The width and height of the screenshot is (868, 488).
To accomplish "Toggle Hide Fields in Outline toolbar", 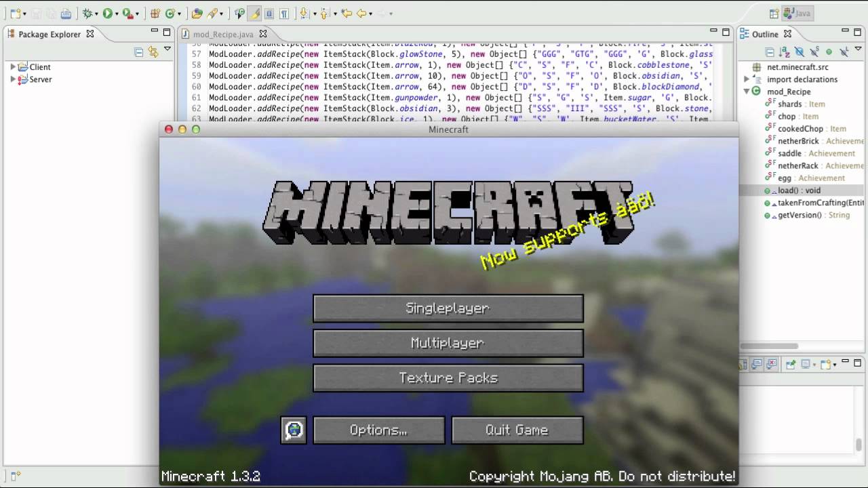I will pos(800,52).
